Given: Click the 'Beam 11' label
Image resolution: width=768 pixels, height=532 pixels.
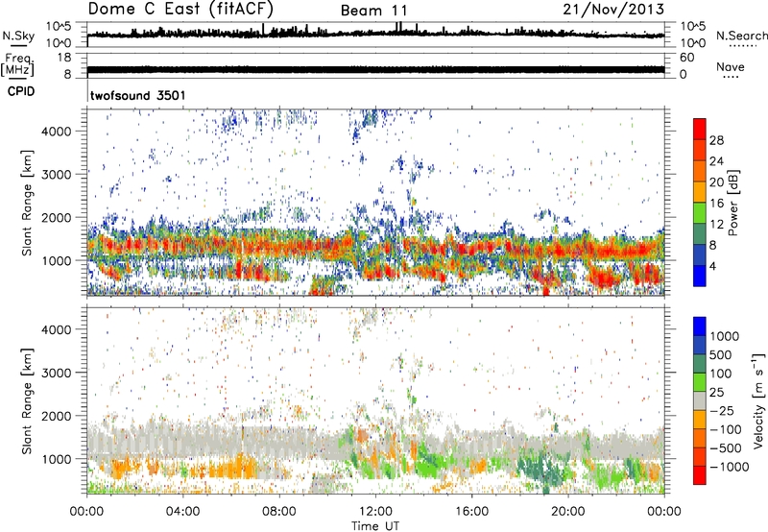Looking at the screenshot, I should (x=373, y=11).
